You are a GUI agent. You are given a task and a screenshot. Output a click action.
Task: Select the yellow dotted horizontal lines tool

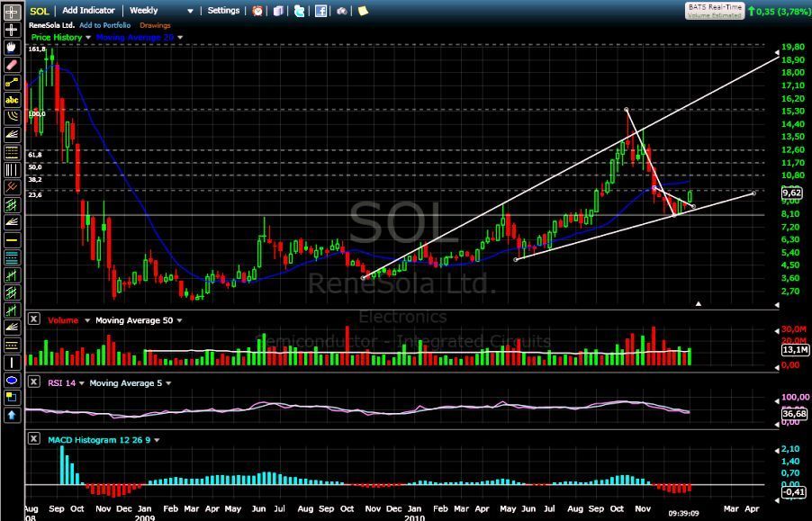pos(12,346)
